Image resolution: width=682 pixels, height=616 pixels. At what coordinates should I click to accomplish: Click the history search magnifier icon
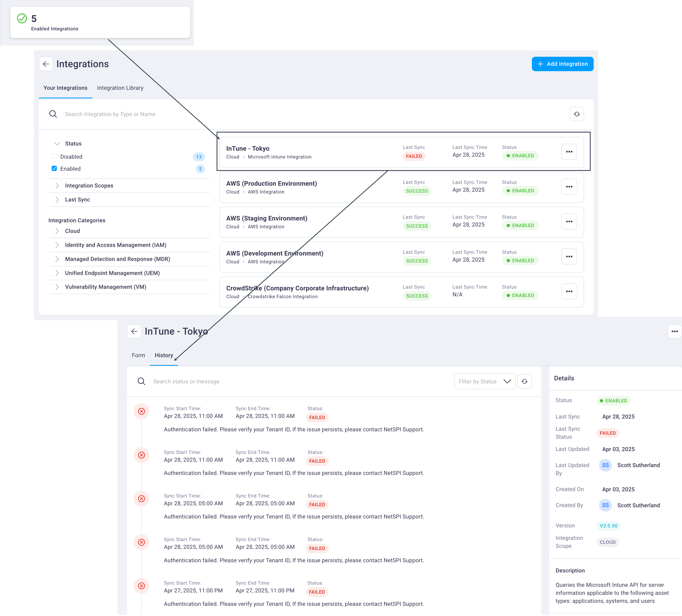(141, 382)
